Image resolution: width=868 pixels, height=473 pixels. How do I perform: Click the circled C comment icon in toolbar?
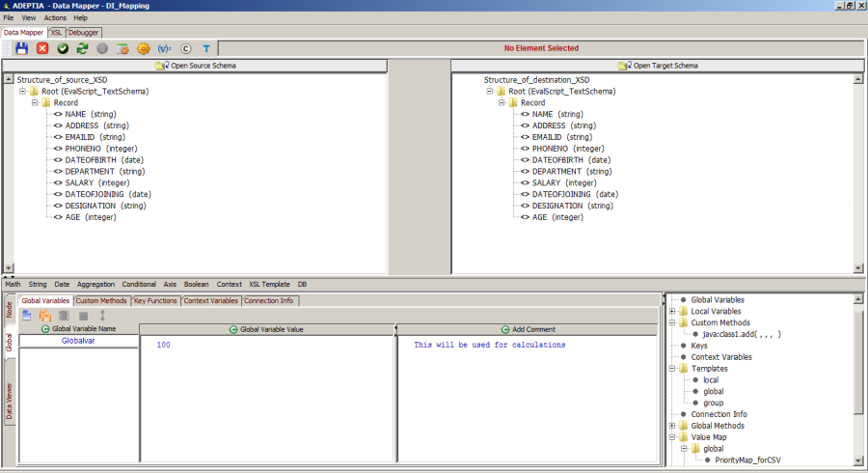click(x=186, y=48)
